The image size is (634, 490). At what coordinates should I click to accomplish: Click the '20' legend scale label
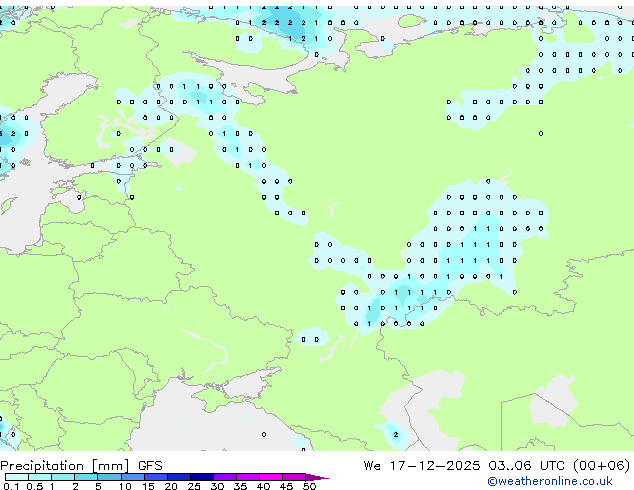(171, 486)
